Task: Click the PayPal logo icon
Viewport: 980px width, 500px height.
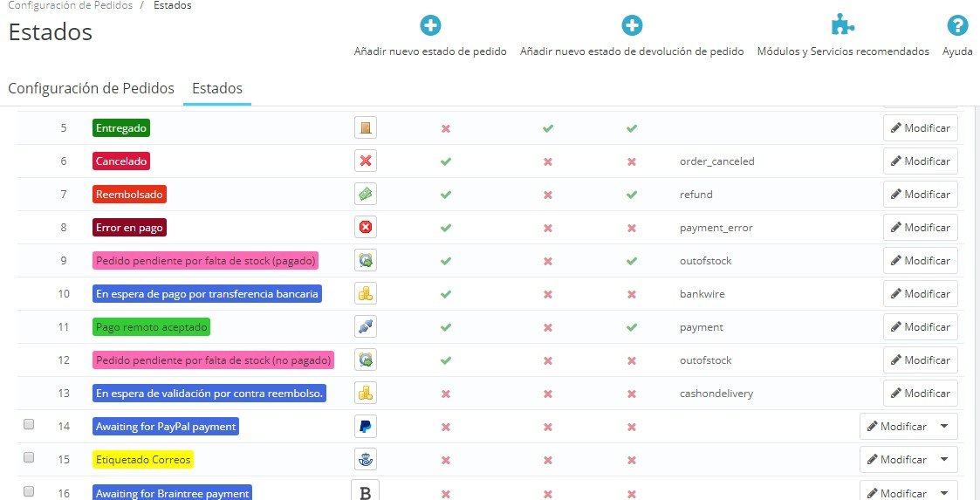Action: [x=366, y=426]
